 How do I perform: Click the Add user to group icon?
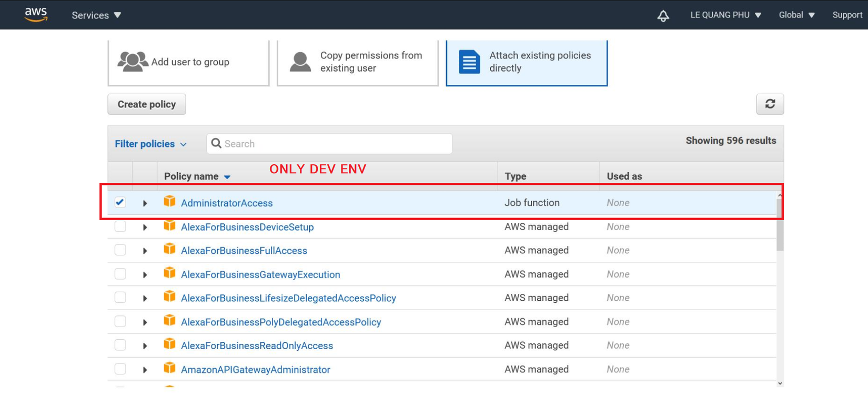tap(133, 62)
